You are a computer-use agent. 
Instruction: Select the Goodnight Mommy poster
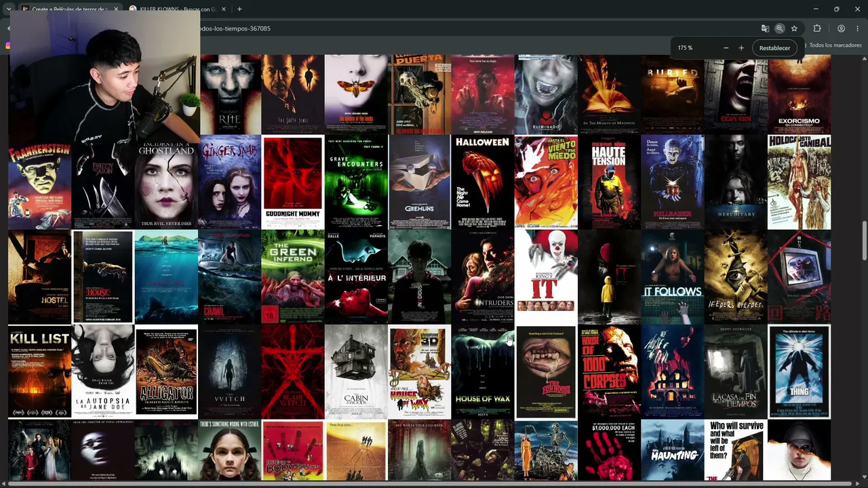coord(293,182)
